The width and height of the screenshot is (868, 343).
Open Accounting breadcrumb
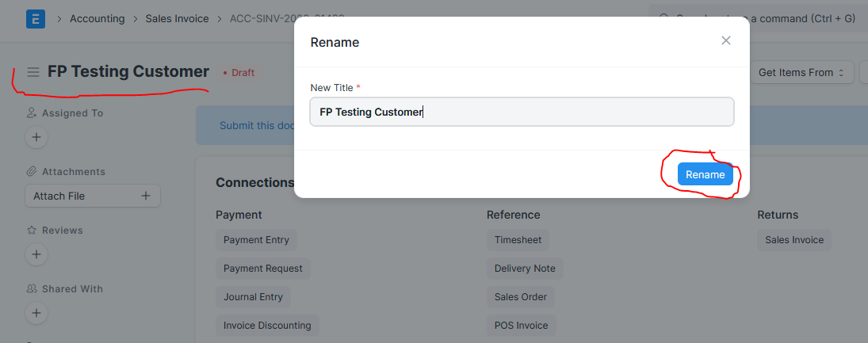(97, 19)
